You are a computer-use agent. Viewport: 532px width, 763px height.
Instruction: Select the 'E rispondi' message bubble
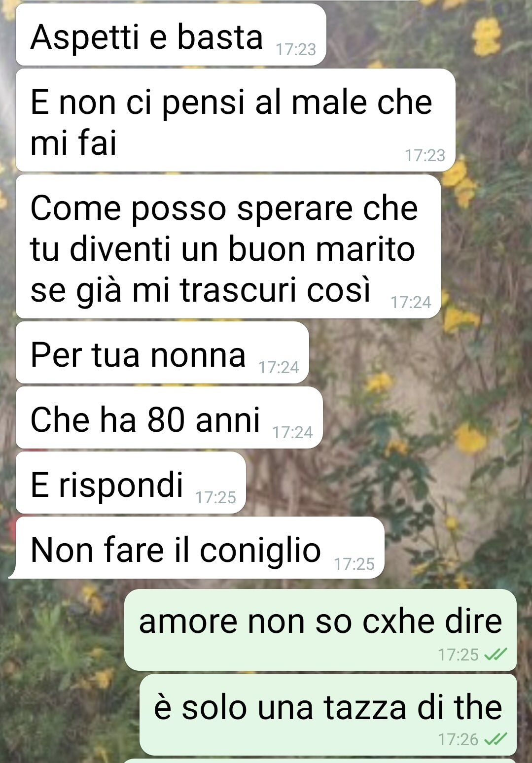point(131,483)
